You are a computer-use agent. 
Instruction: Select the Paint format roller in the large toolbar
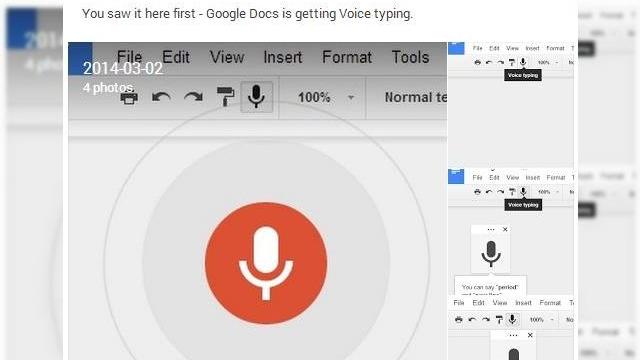coord(225,97)
